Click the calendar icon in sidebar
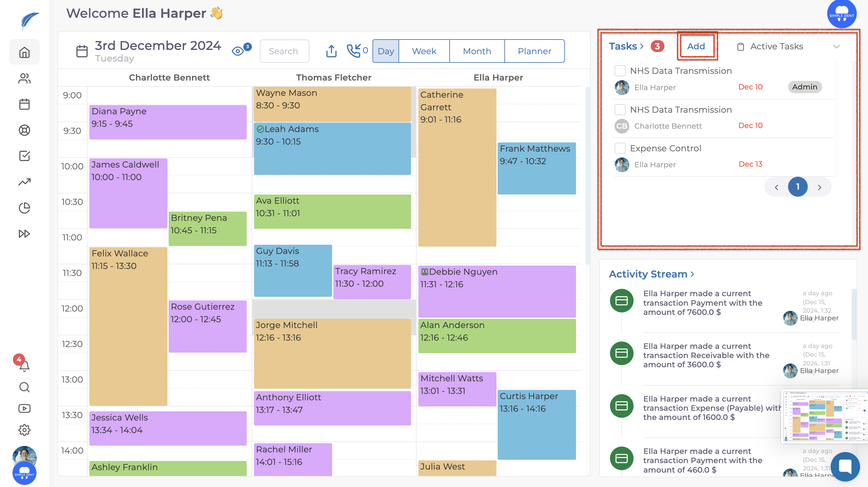 [x=24, y=104]
